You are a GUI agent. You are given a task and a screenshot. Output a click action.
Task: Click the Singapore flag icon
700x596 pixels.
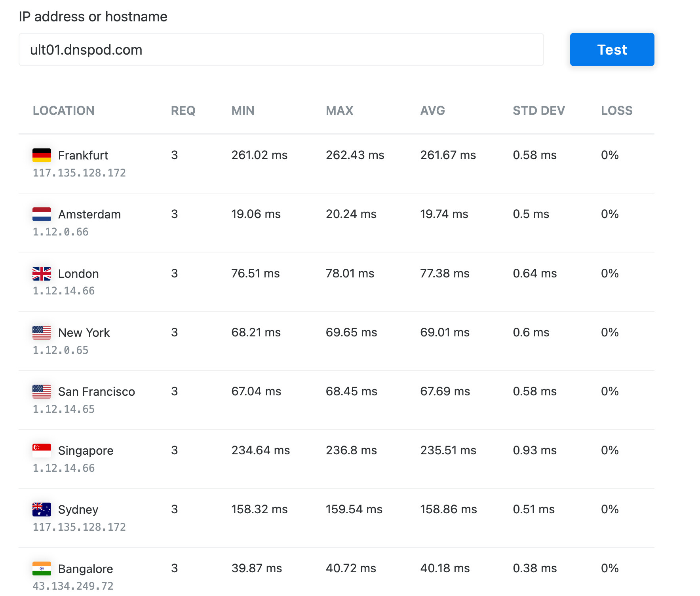coord(42,450)
